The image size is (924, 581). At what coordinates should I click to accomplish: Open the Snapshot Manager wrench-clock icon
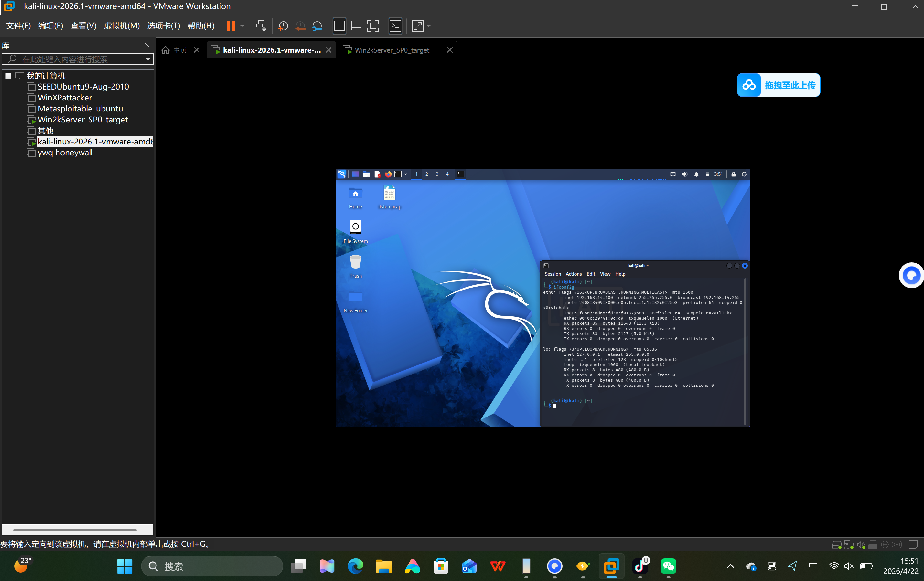click(x=317, y=26)
